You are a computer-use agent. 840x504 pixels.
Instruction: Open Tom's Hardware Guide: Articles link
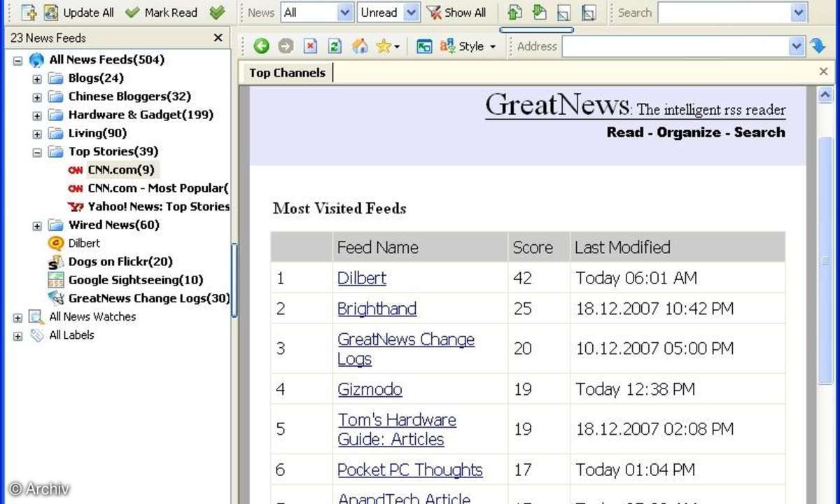click(x=397, y=429)
